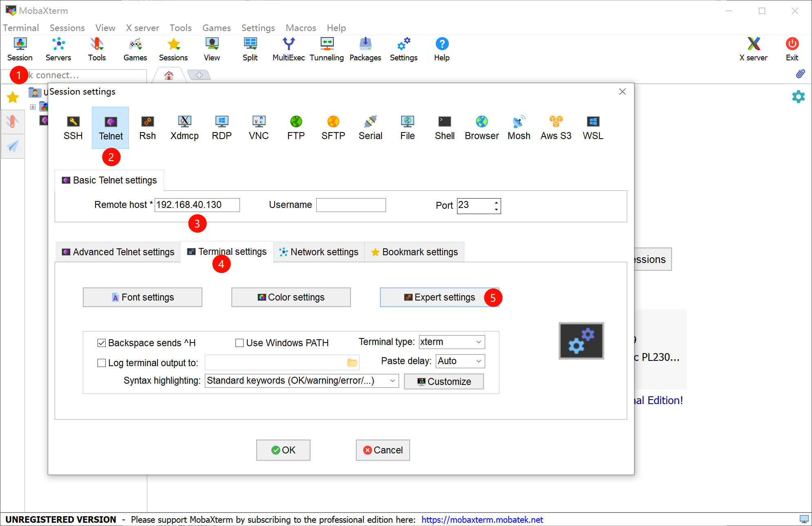Screen dimensions: 812x526
Task: Choose the Serial session type
Action: click(x=370, y=128)
